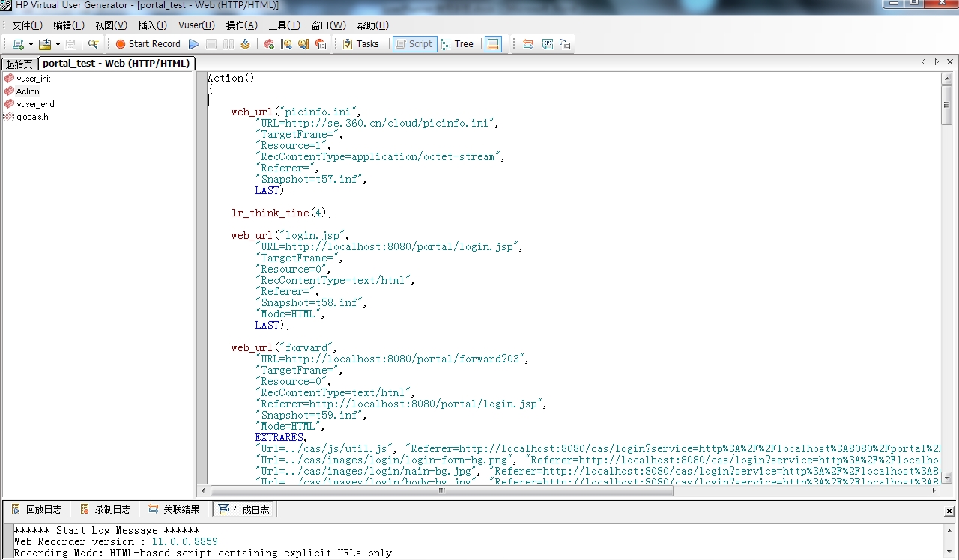
Task: Click the Web Recorder version log line
Action: pos(116,541)
